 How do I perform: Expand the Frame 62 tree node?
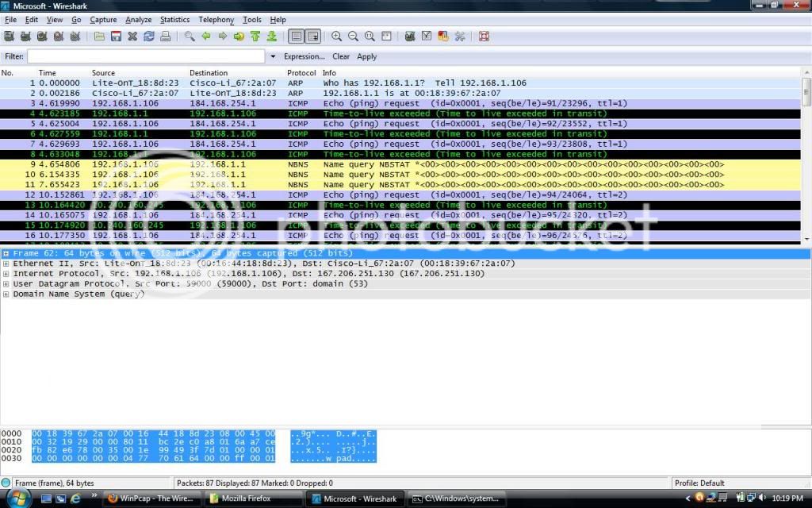click(6, 253)
